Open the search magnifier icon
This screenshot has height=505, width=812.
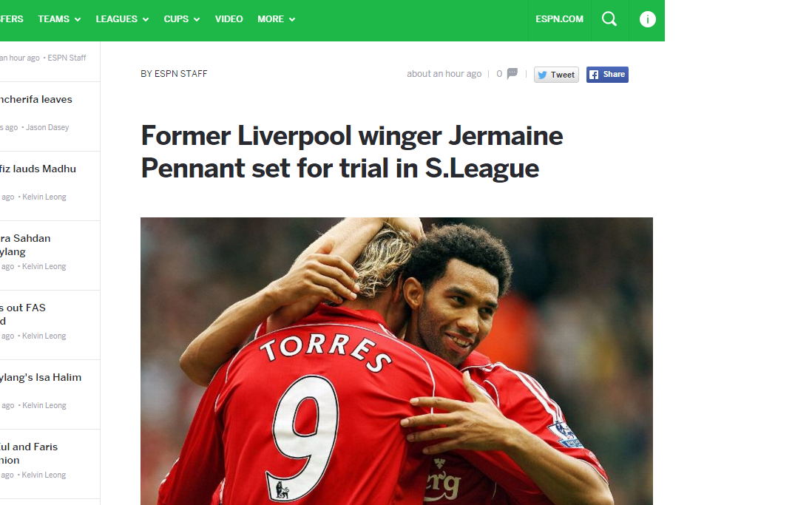[609, 19]
